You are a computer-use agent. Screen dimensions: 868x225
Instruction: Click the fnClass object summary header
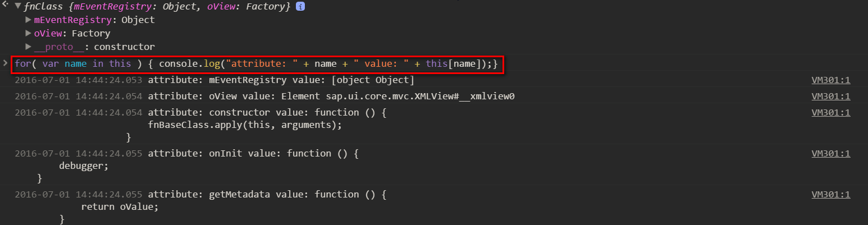tap(157, 7)
